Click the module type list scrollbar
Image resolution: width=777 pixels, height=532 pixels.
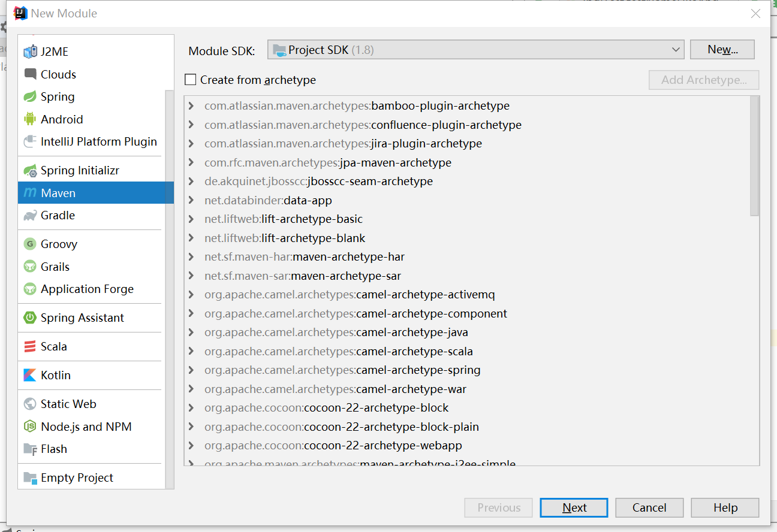click(x=170, y=289)
